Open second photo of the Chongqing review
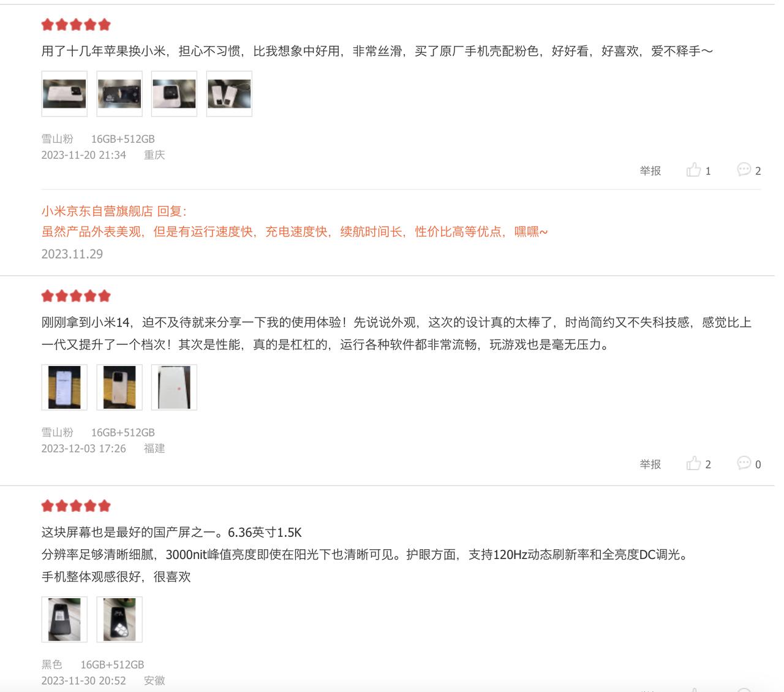 click(119, 94)
